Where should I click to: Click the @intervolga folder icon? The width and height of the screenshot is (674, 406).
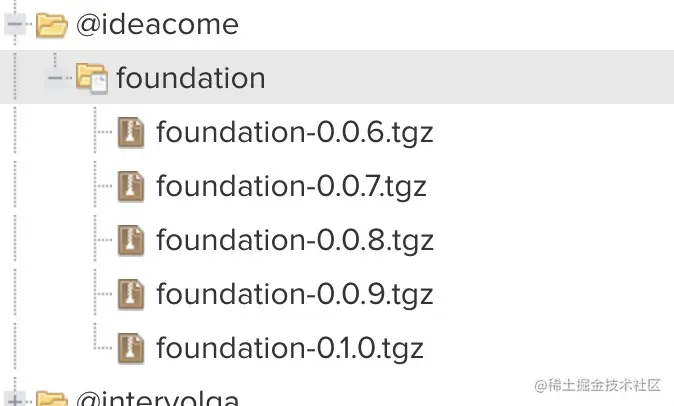click(x=51, y=400)
